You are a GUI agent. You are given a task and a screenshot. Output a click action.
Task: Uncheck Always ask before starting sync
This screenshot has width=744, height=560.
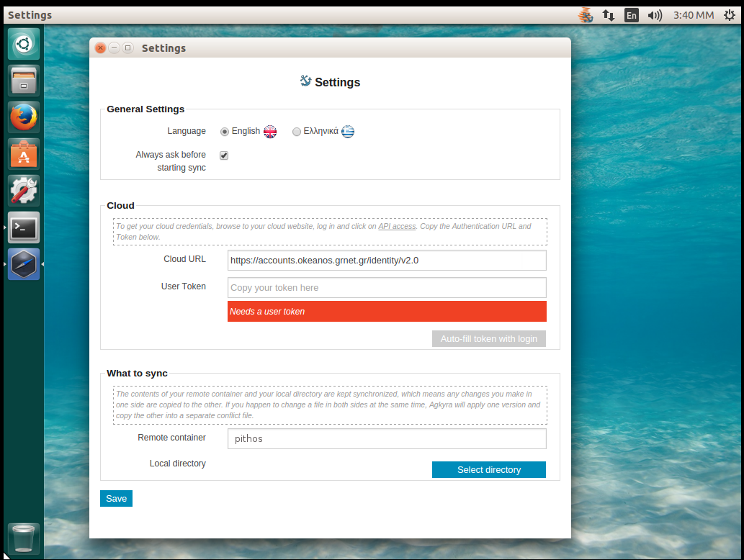224,155
